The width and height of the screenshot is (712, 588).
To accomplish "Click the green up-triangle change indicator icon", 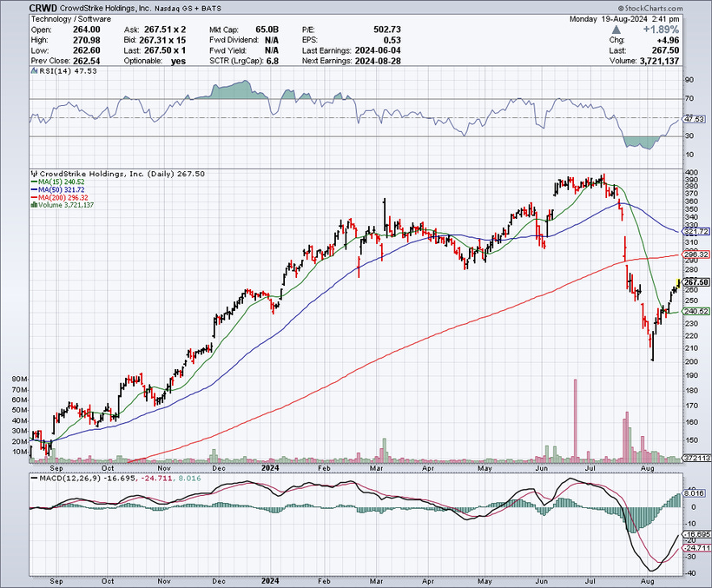I will [x=616, y=30].
